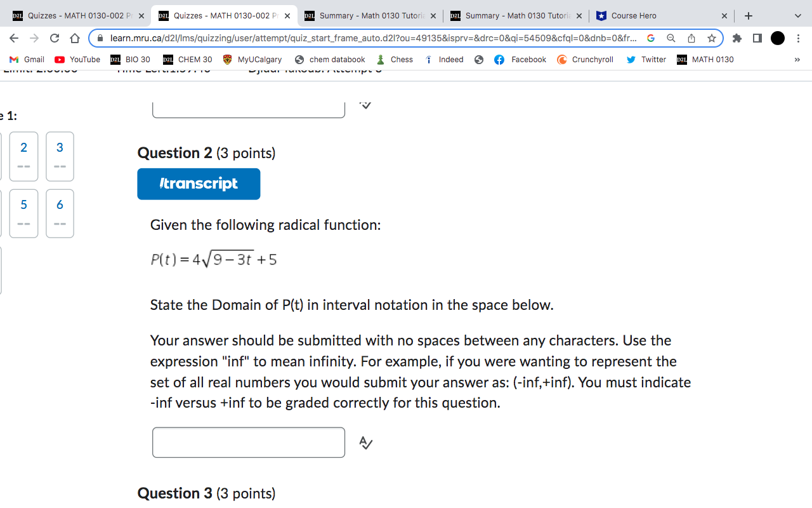The height and width of the screenshot is (508, 812).
Task: Open the Chrome three-dot menu
Action: (x=798, y=38)
